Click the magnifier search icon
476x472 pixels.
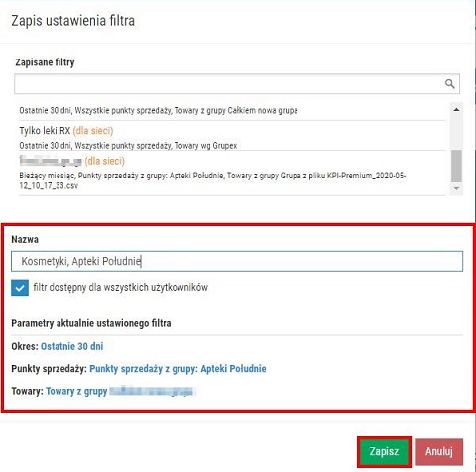pyautogui.click(x=449, y=84)
